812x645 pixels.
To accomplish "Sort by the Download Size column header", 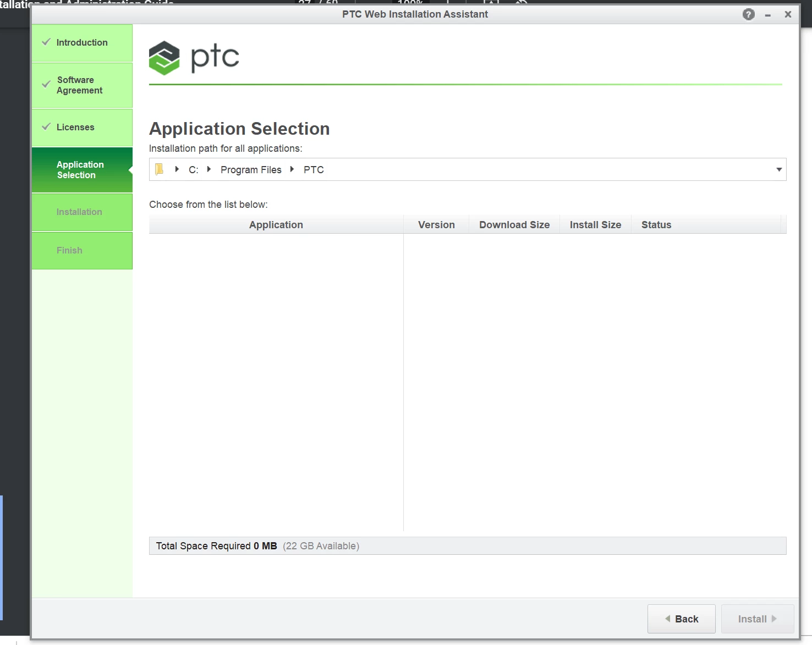I will [x=514, y=225].
